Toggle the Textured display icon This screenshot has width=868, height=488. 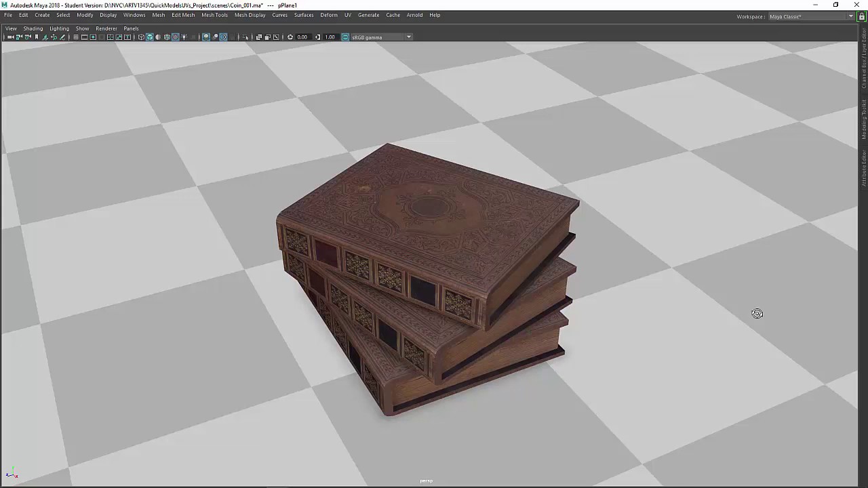coord(176,37)
